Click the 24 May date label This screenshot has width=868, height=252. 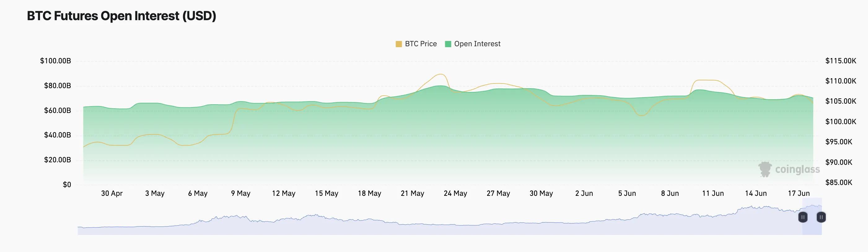[455, 193]
